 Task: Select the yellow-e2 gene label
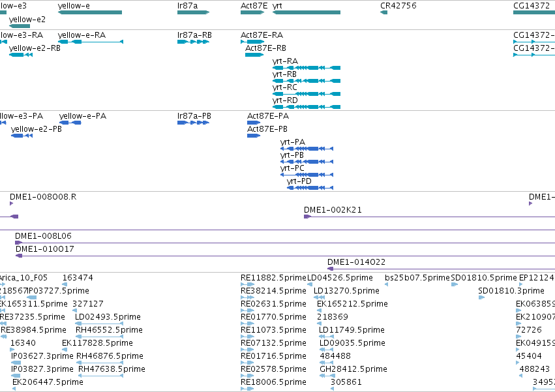click(x=27, y=20)
